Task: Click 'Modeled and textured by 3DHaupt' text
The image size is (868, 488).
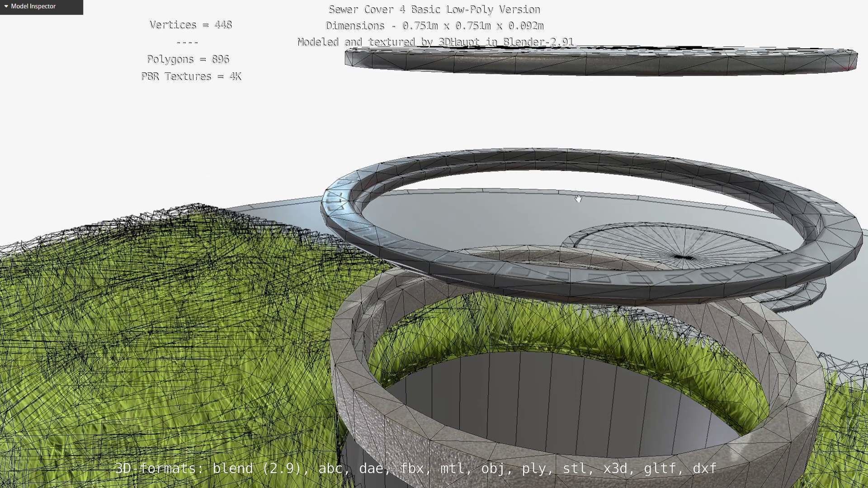Action: [435, 42]
